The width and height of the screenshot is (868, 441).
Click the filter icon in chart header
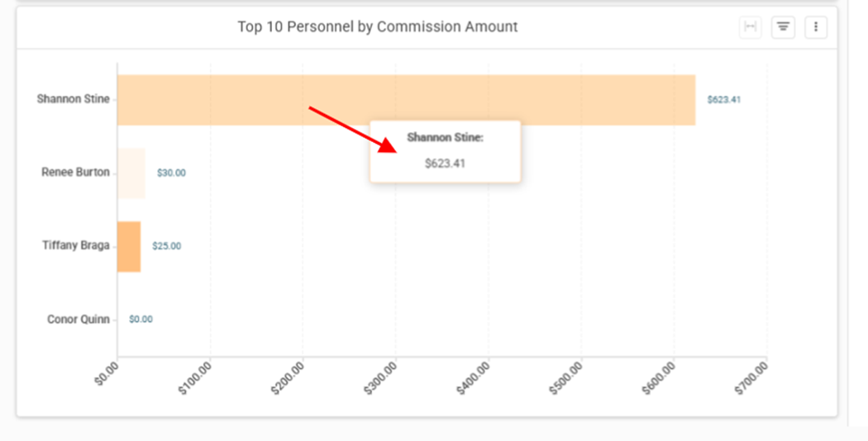click(x=783, y=27)
